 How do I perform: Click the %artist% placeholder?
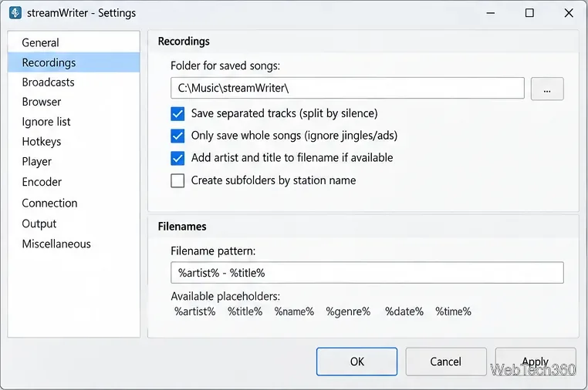195,311
